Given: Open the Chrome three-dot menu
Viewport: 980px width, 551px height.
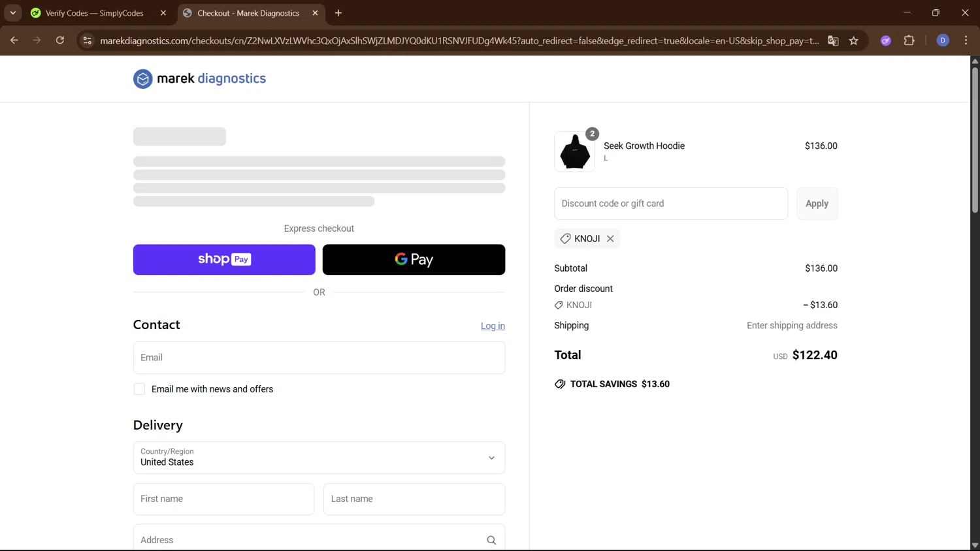Looking at the screenshot, I should [x=966, y=40].
